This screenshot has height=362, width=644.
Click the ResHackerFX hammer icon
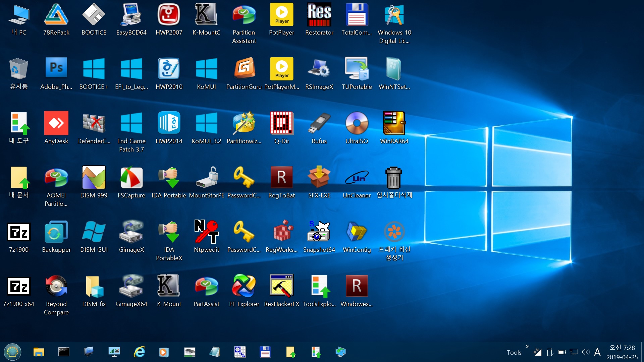point(281,286)
